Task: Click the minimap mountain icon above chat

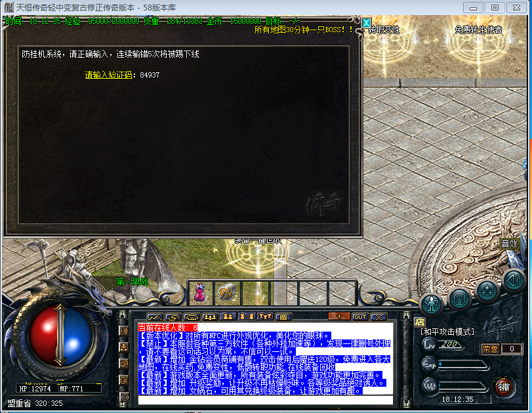Action: click(x=155, y=317)
